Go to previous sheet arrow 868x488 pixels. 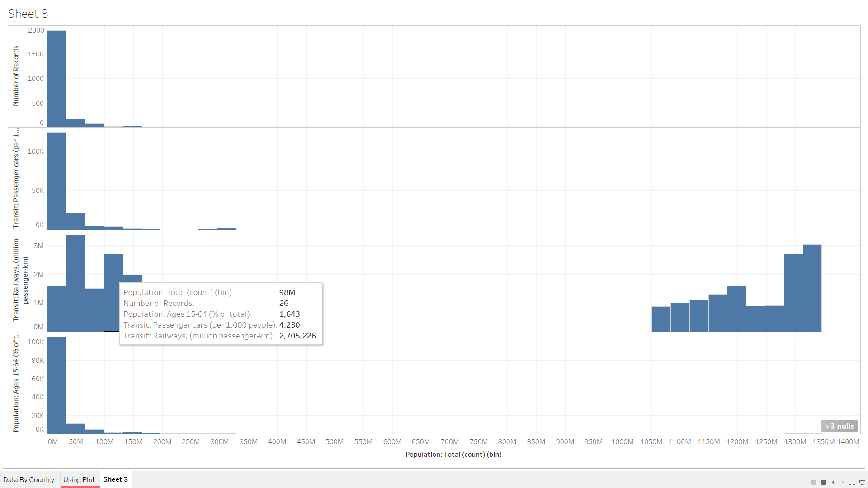pyautogui.click(x=833, y=482)
